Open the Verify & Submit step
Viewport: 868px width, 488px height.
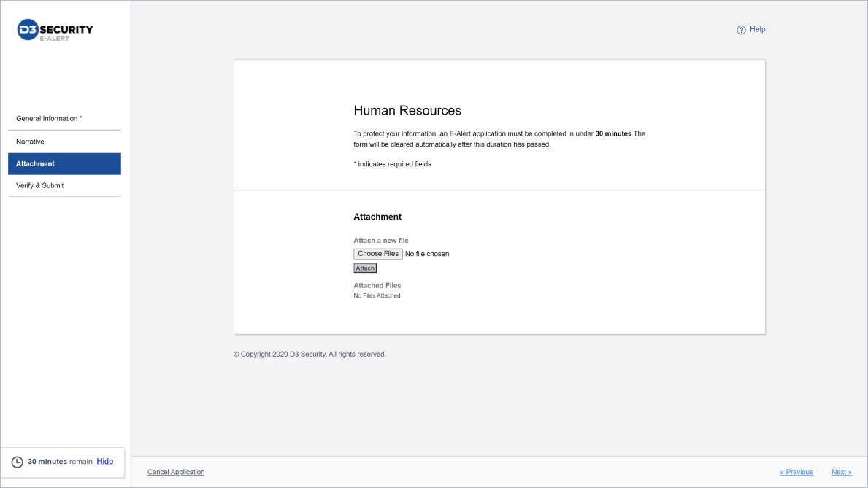pyautogui.click(x=40, y=185)
